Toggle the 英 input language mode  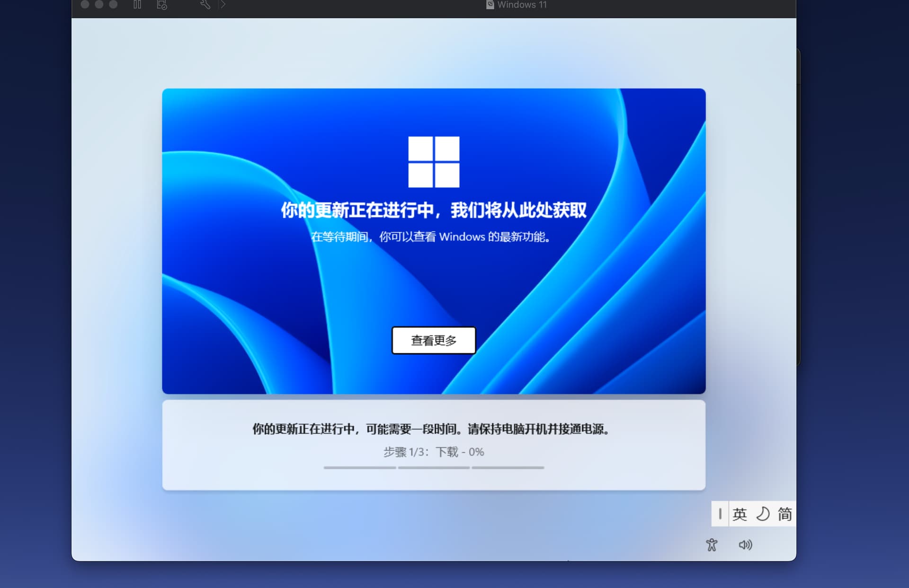[x=740, y=514]
